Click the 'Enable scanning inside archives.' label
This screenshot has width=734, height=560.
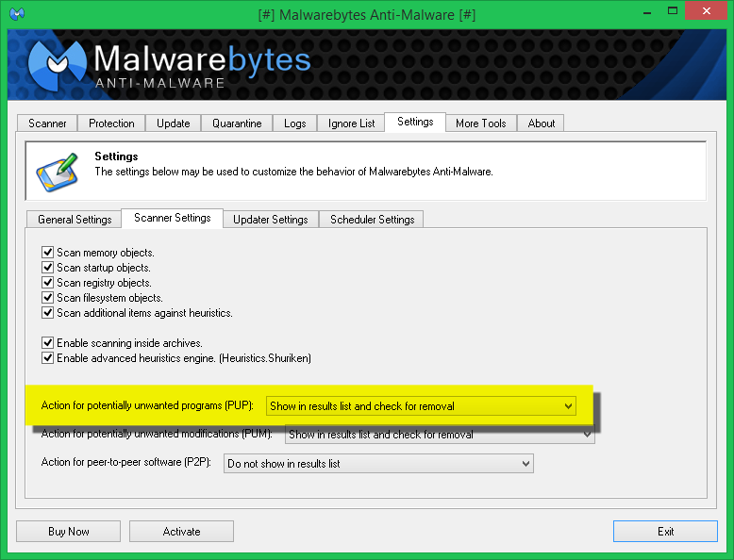(x=129, y=342)
